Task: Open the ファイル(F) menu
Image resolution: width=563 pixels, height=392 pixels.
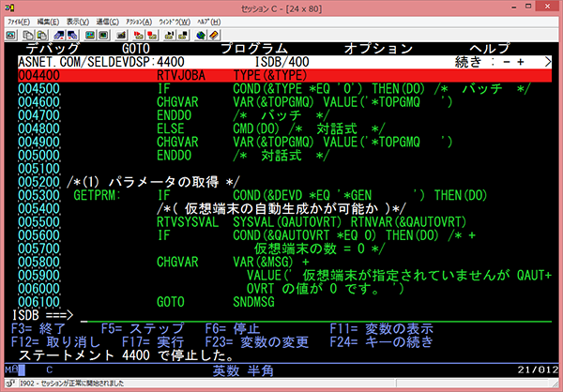Action: tap(18, 20)
